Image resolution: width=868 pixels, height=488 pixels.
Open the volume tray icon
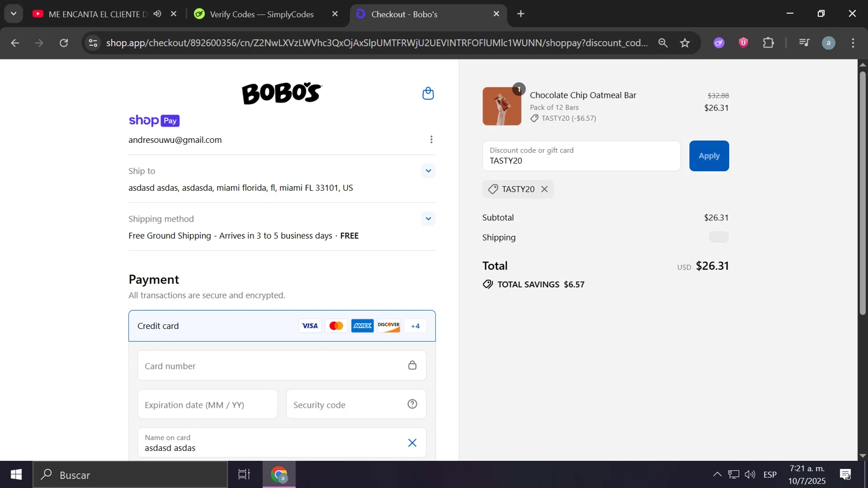tap(750, 475)
